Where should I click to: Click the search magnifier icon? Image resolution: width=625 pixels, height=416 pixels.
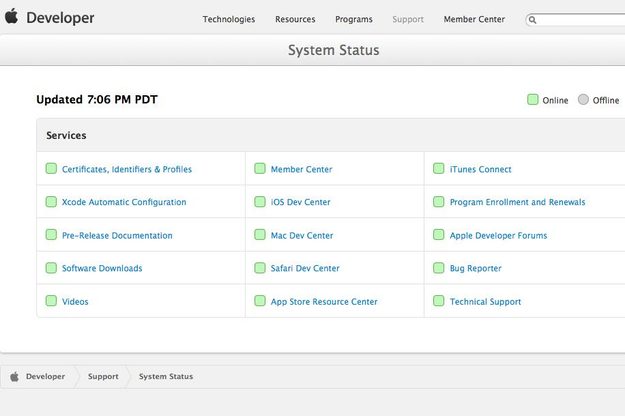[533, 20]
